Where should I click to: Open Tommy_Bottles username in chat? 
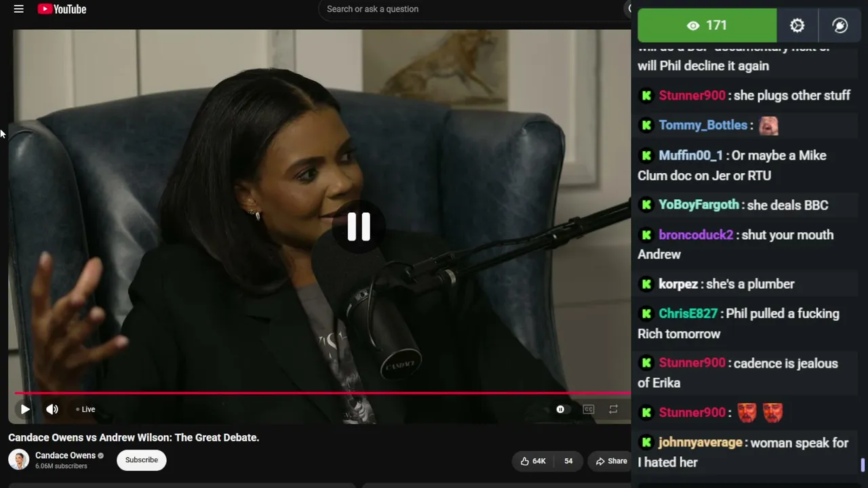click(x=703, y=125)
